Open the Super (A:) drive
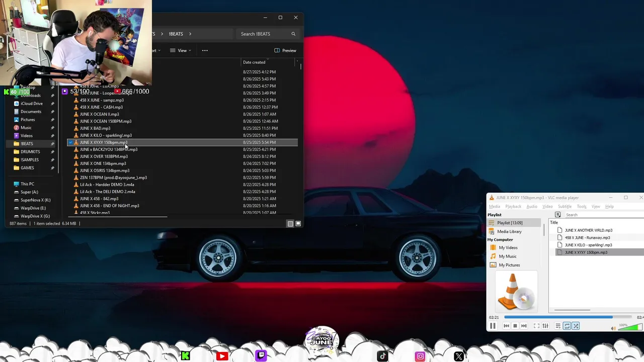The width and height of the screenshot is (644, 362). pyautogui.click(x=29, y=192)
